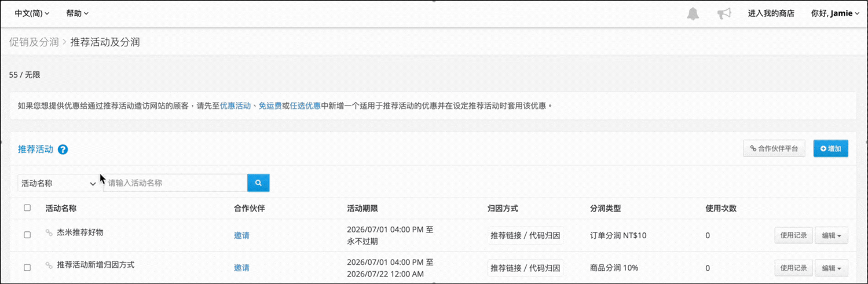Check the box for 杰米推荐好物 row
This screenshot has height=284, width=868.
[27, 235]
